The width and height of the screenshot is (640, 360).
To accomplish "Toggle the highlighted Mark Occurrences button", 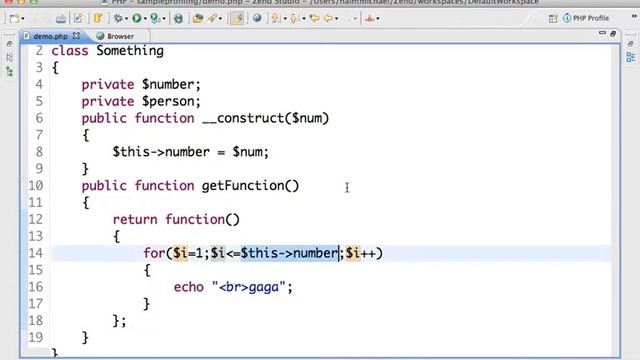I will point(237,18).
